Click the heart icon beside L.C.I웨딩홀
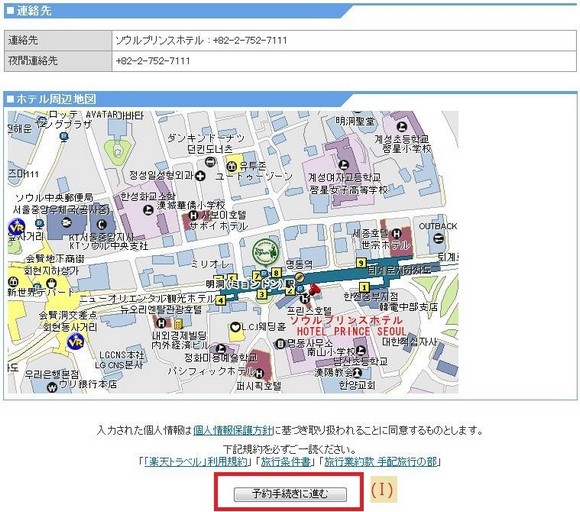Viewport: 580px width, 512px height. coord(235,327)
